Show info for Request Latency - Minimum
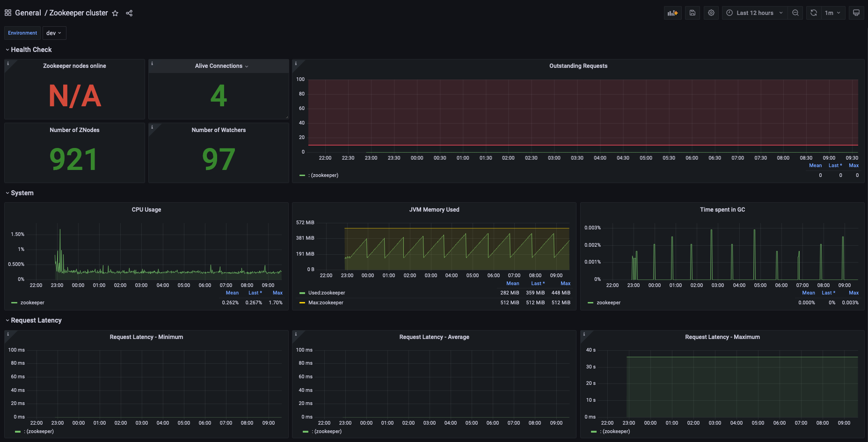Image resolution: width=868 pixels, height=442 pixels. click(x=8, y=334)
